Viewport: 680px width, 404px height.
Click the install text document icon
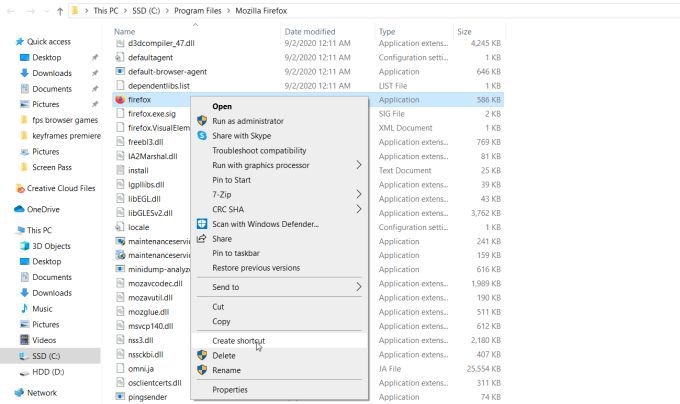(120, 170)
